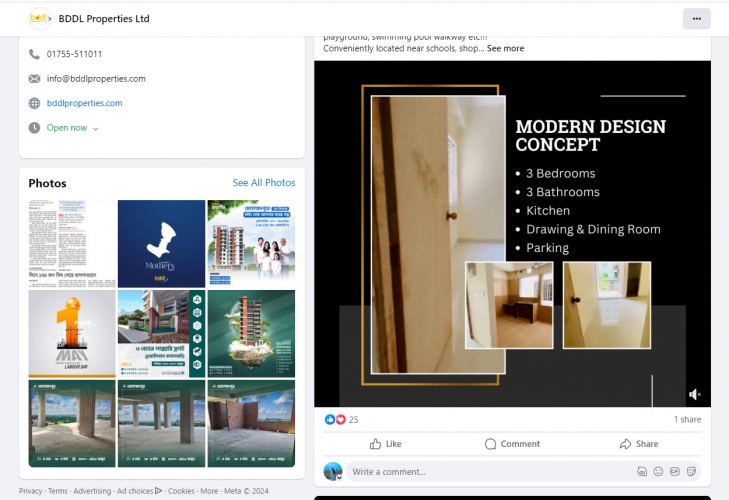Open the newspaper clipping photo thumbnail
Screen dimensions: 729x500
pyautogui.click(x=72, y=244)
